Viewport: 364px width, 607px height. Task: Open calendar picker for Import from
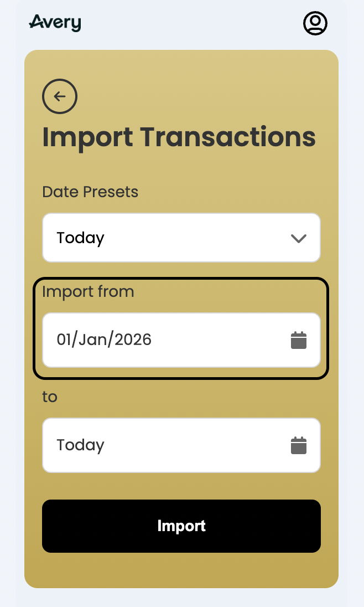tap(299, 340)
